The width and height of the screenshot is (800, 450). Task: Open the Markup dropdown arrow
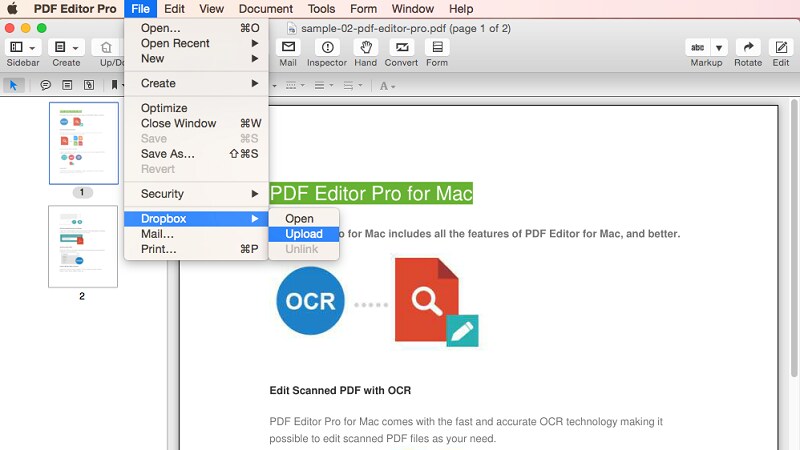719,47
